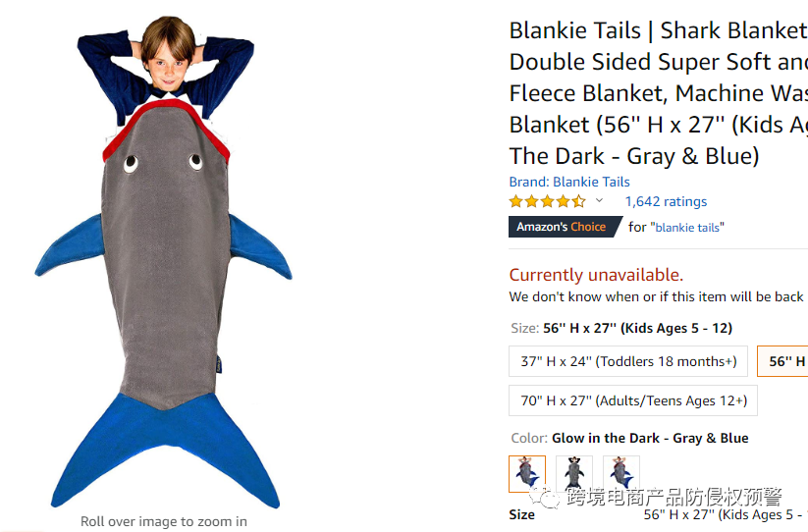
Task: Click the first gold rating star
Action: tap(515, 201)
